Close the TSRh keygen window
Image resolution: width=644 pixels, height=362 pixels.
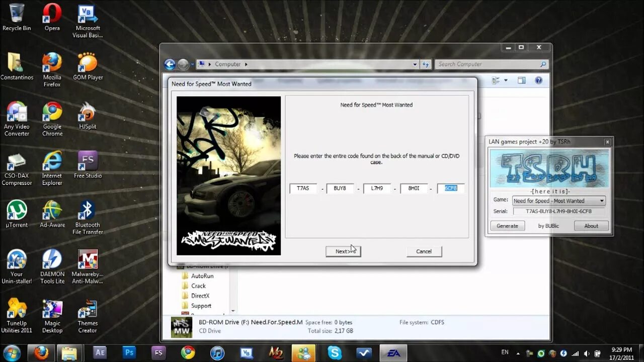tap(607, 142)
